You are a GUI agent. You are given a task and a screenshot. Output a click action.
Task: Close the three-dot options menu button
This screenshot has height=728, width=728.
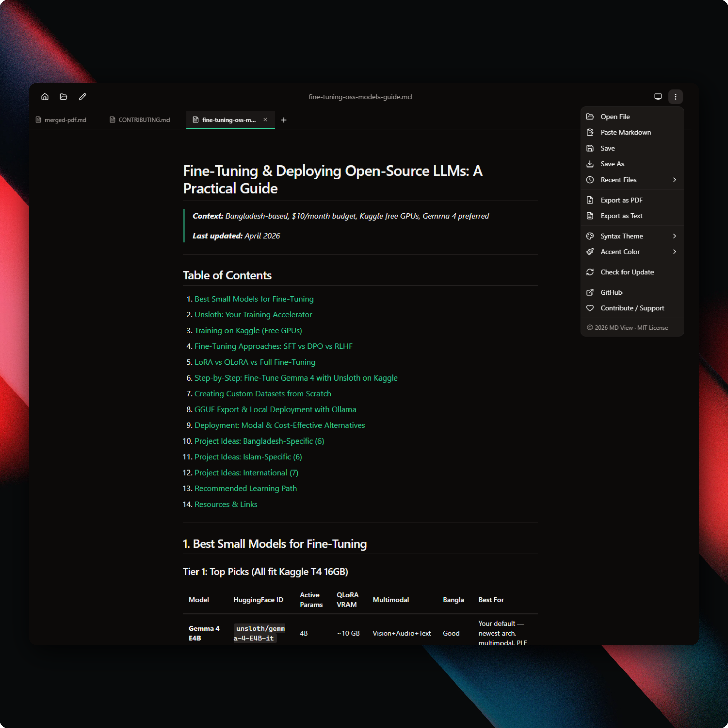(675, 97)
